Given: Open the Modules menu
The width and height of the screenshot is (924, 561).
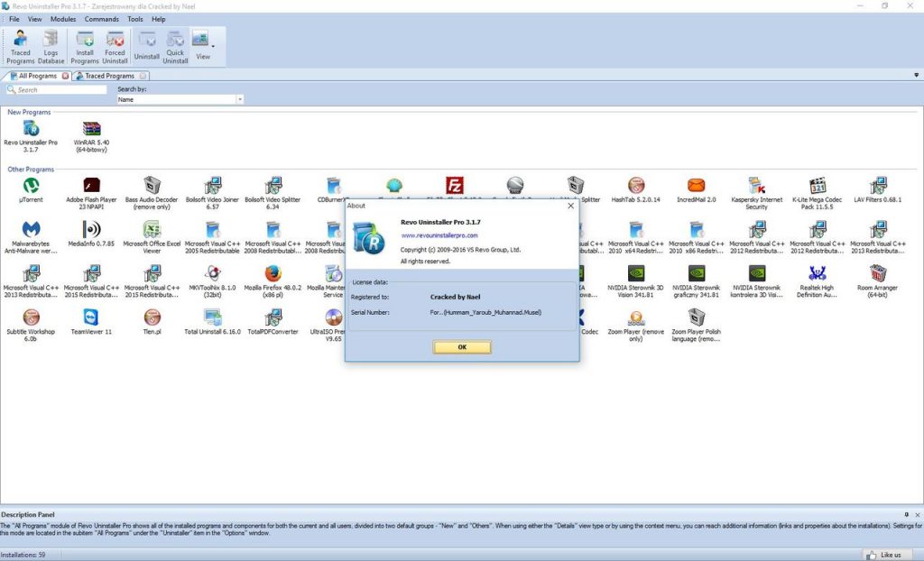Looking at the screenshot, I should coord(63,19).
